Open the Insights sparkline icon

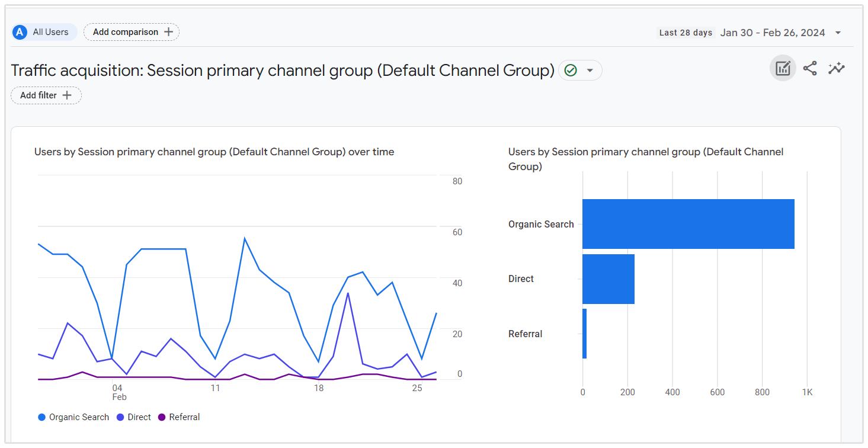point(836,68)
